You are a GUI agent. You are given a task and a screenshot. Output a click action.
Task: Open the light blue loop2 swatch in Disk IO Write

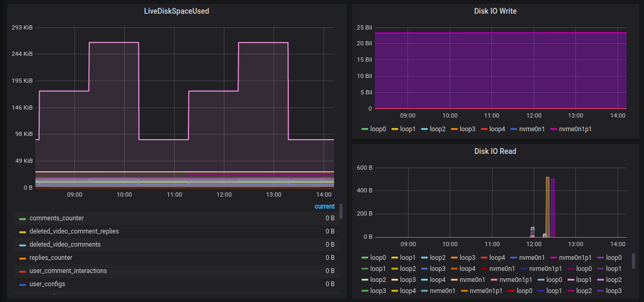tap(424, 129)
